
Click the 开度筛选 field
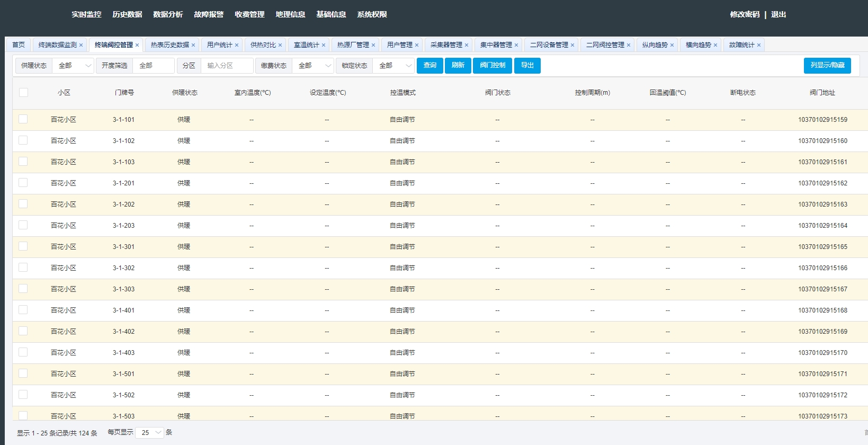click(x=154, y=66)
